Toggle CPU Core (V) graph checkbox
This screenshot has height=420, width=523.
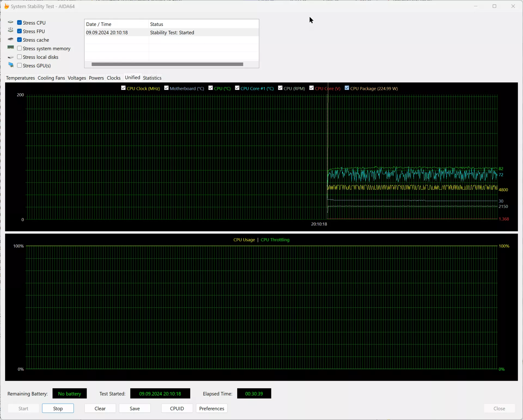312,88
